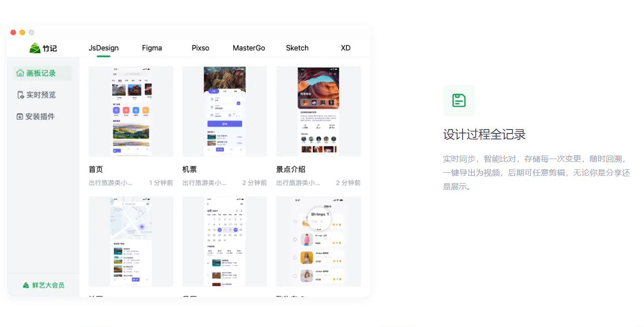Click the 景点介绍 artboard title
Screen dimensions: 644x327
click(x=291, y=169)
